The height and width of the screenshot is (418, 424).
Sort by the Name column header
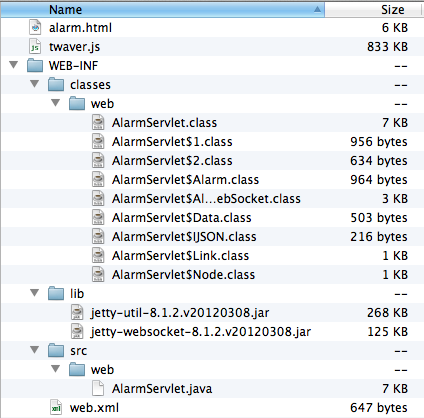point(162,10)
